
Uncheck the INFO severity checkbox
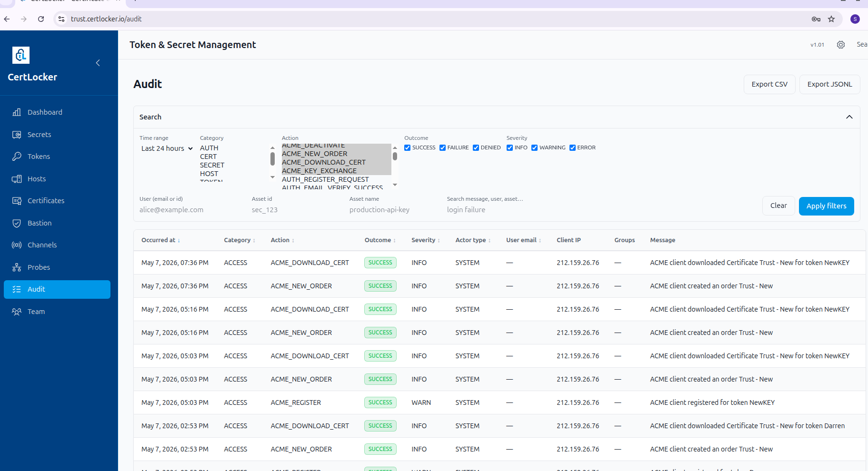(x=510, y=147)
